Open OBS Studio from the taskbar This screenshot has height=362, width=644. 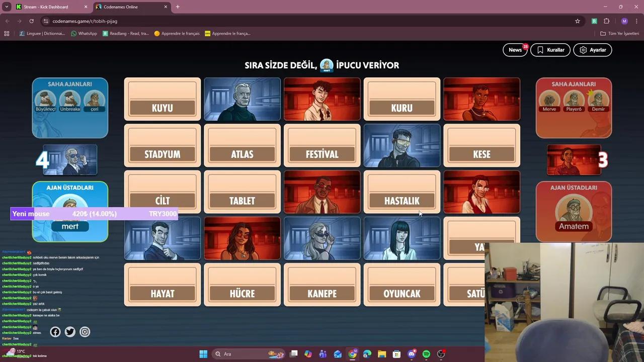point(441,354)
